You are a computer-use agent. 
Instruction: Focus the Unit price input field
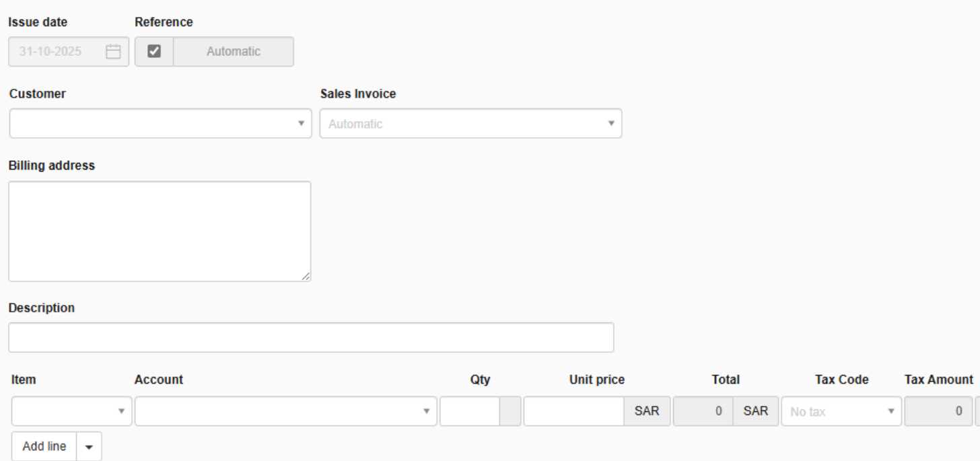coord(573,411)
